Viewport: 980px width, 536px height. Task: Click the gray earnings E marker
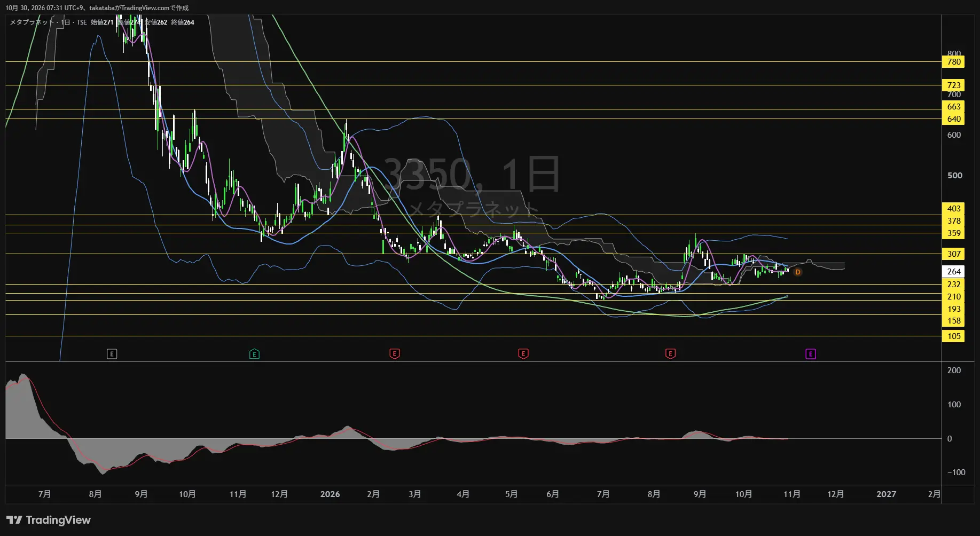pyautogui.click(x=112, y=354)
